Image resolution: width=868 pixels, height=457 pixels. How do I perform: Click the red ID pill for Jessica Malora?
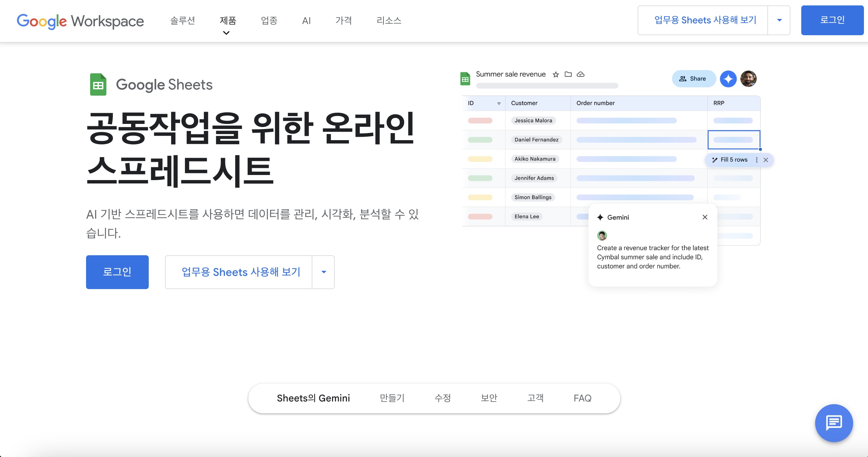point(480,121)
